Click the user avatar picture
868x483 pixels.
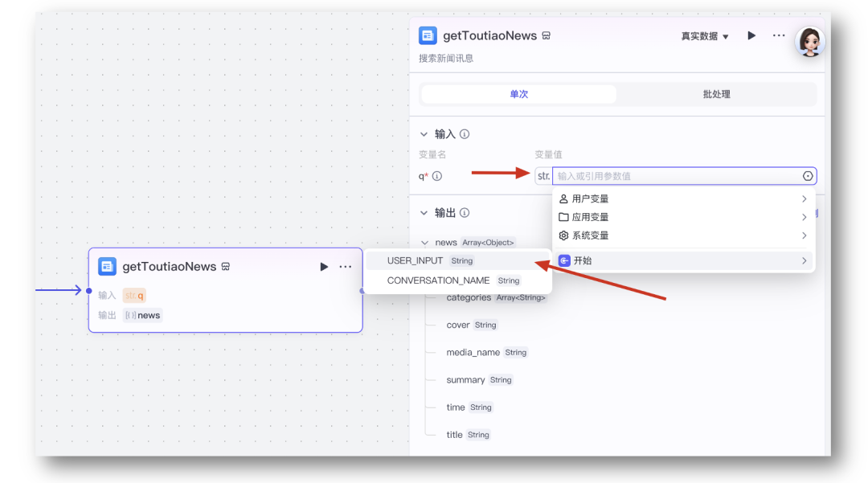click(810, 42)
